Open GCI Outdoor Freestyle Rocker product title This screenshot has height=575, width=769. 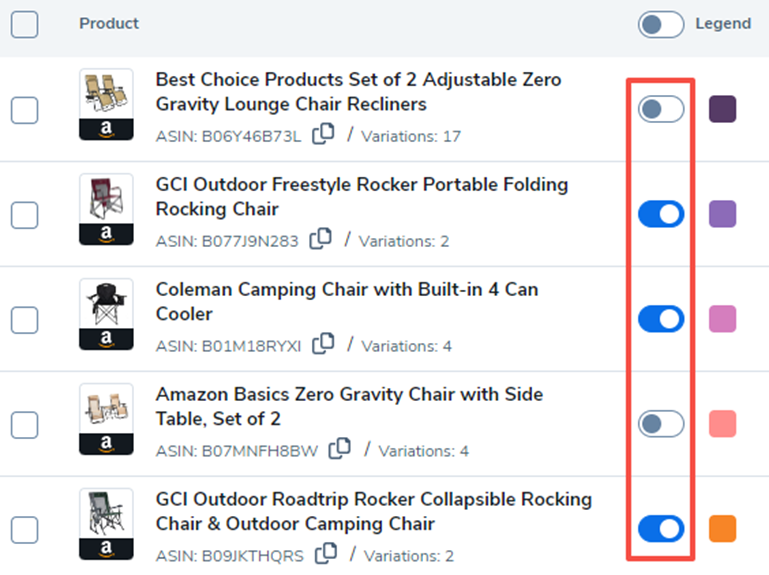point(362,197)
